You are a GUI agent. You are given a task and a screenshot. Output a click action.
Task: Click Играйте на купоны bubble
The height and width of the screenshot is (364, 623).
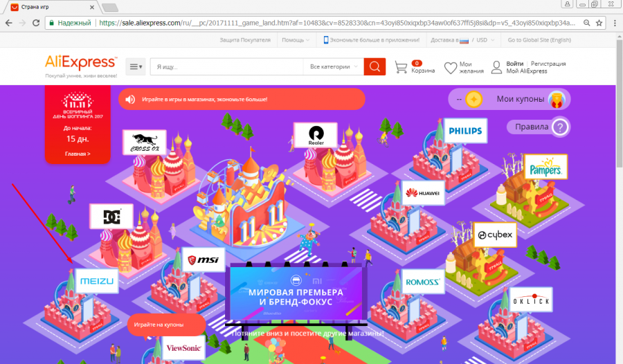pyautogui.click(x=166, y=325)
